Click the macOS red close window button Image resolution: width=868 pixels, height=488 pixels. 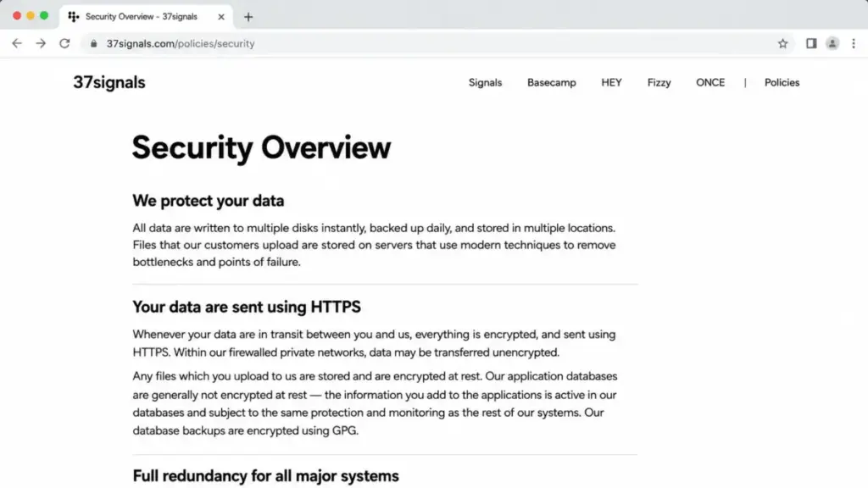17,15
